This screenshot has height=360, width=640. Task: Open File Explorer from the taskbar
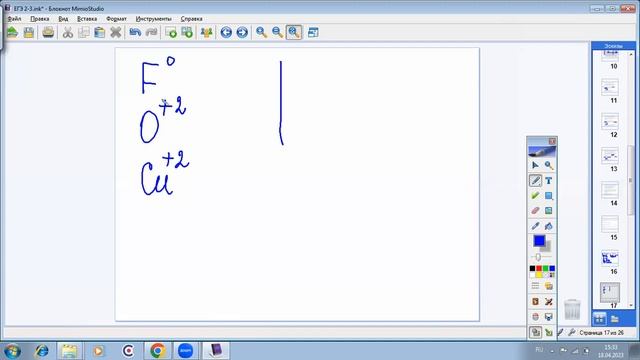pyautogui.click(x=69, y=351)
